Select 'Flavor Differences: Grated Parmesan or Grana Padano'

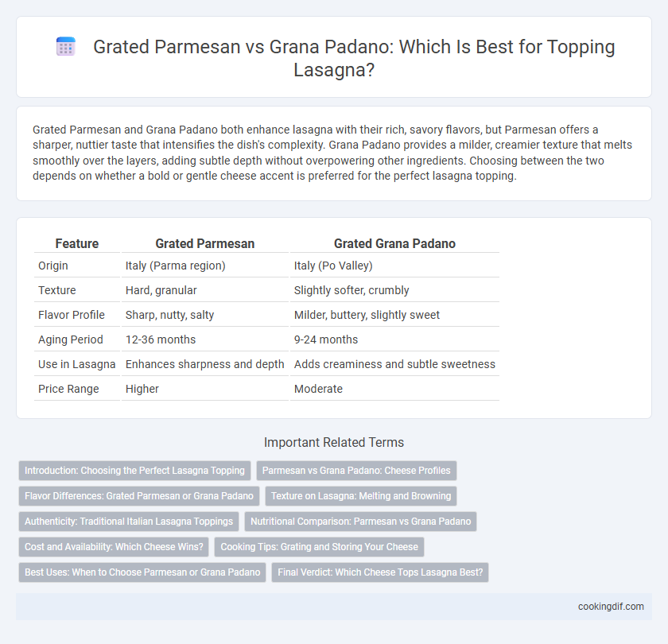[x=139, y=496]
